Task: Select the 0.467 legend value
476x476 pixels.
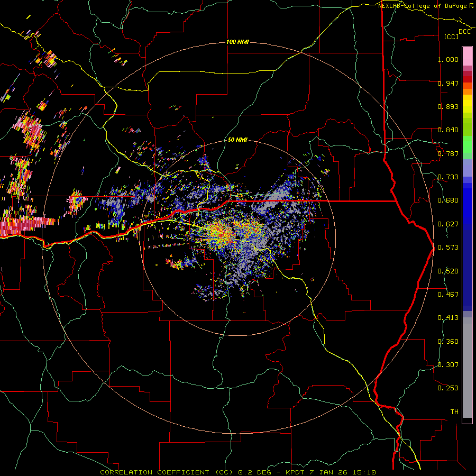Action: click(x=448, y=295)
